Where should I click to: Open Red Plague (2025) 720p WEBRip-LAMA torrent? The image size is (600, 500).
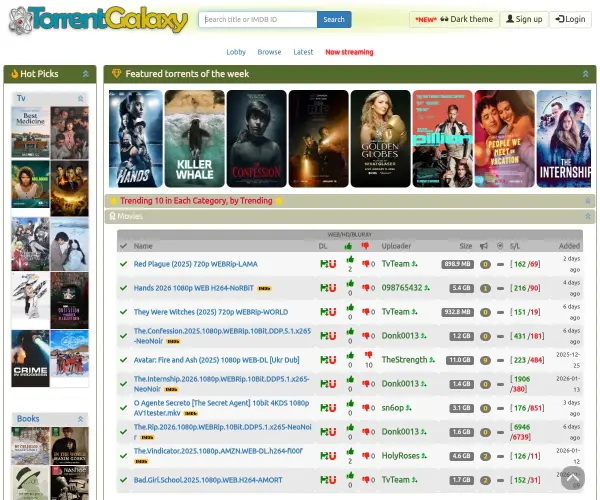click(196, 264)
